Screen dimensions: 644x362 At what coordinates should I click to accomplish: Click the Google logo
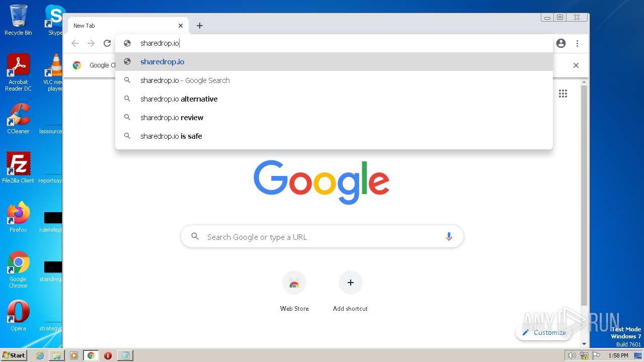pyautogui.click(x=321, y=182)
